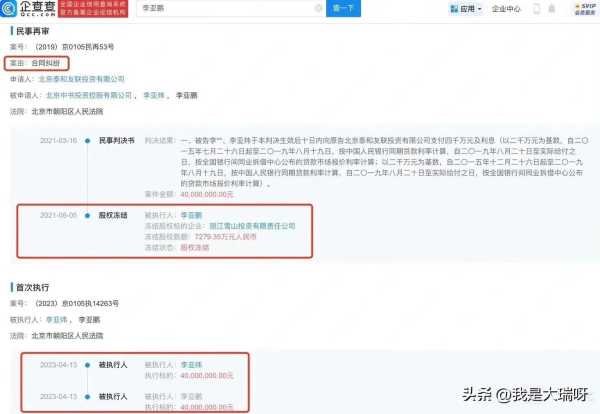The image size is (600, 414).
Task: Open 李亚炜 link in first 被执行人 entry
Action: click(x=191, y=365)
